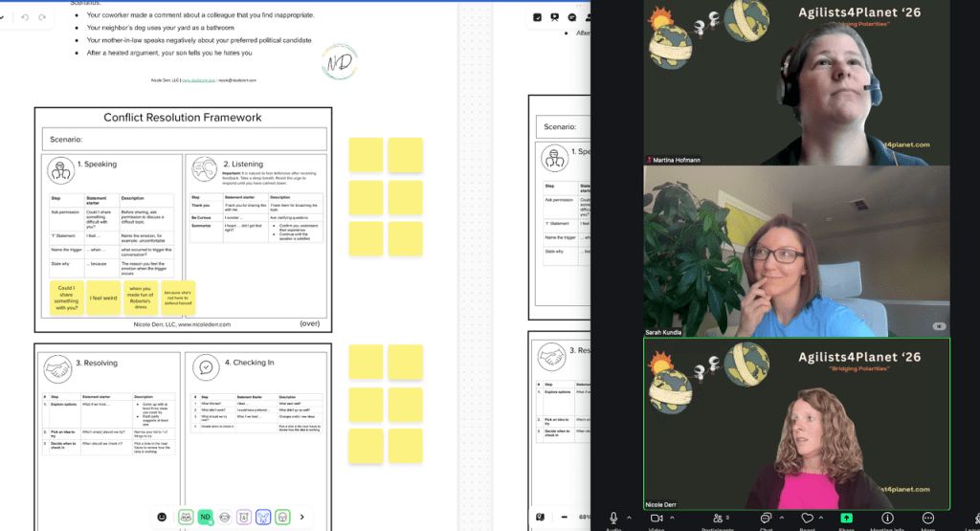Select the cat avatar collaborator icon
The image size is (980, 531).
(x=186, y=518)
